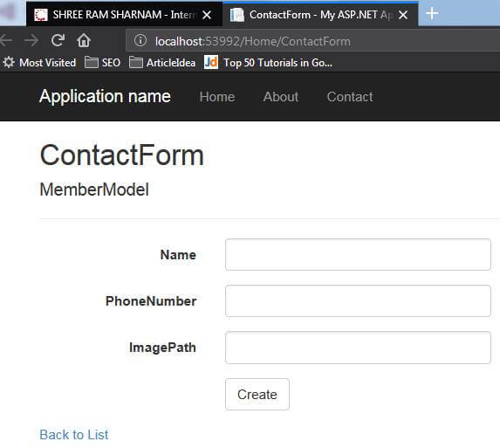
Task: Open new tab with the plus icon
Action: pos(432,13)
